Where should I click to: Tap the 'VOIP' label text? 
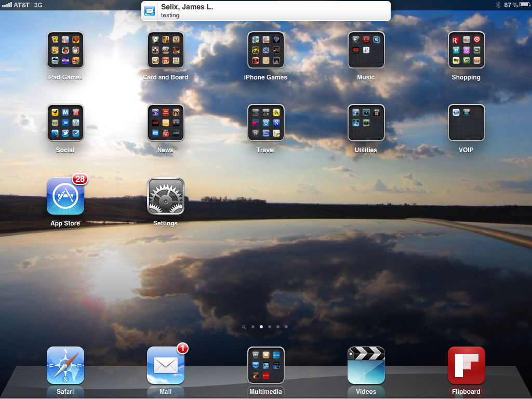coord(466,150)
